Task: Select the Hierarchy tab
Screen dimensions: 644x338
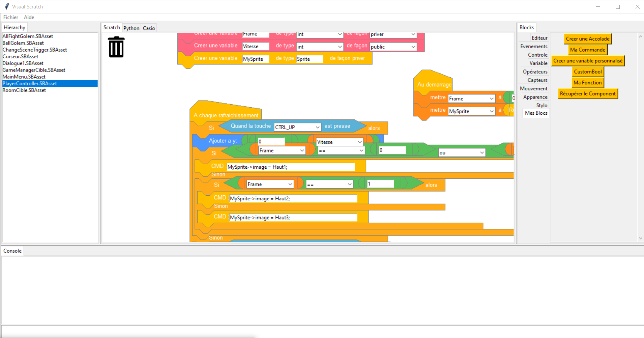Action: coord(14,28)
